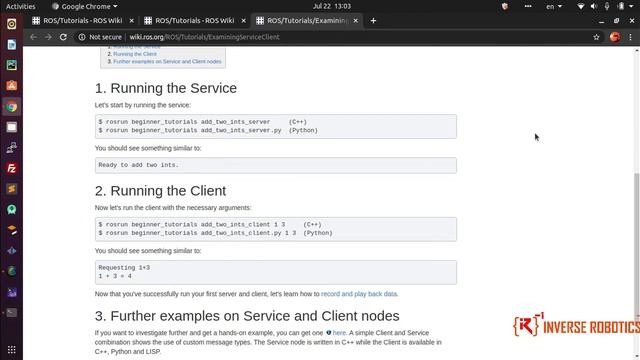Image resolution: width=640 pixels, height=360 pixels.
Task: Bookmark this page with the star icon
Action: coord(596,37)
